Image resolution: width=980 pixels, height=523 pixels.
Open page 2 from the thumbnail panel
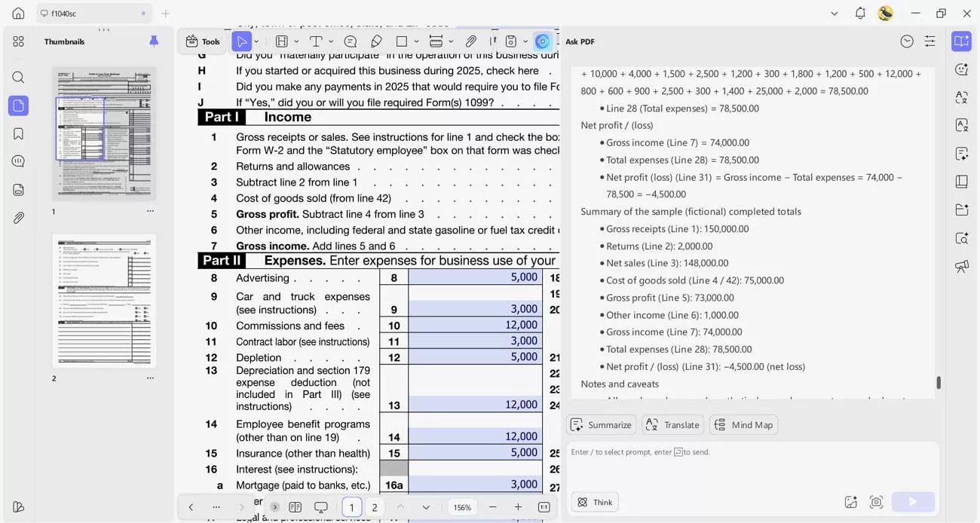(103, 300)
